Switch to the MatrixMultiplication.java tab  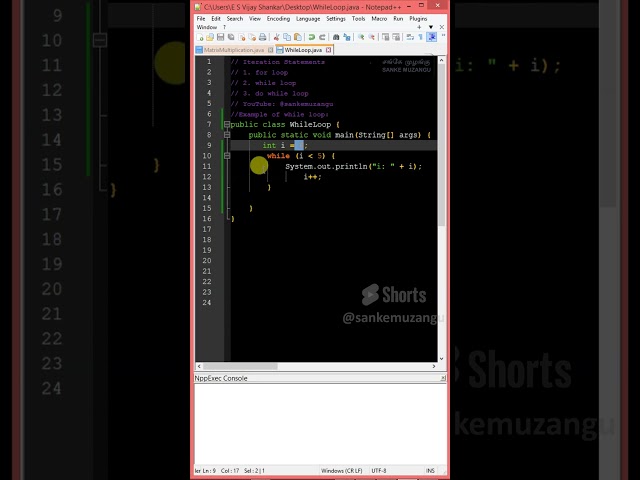coord(234,49)
